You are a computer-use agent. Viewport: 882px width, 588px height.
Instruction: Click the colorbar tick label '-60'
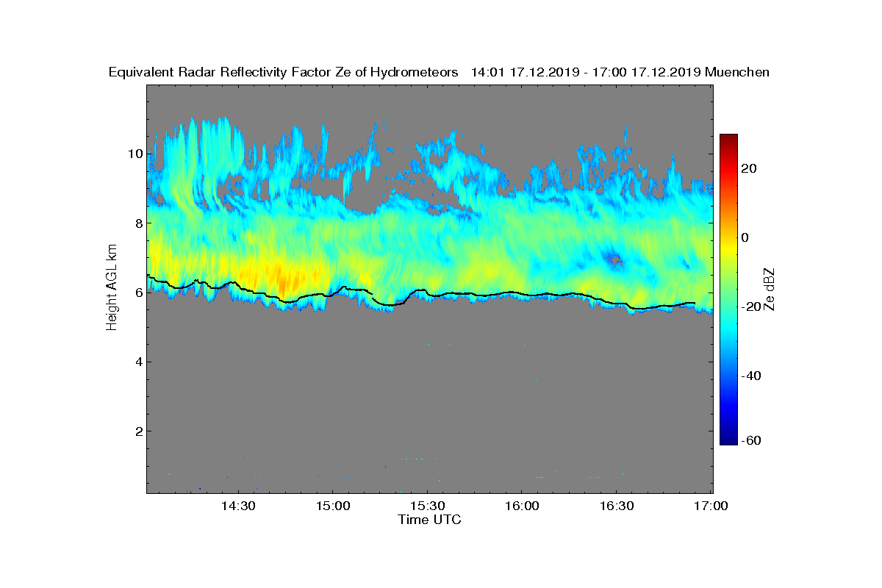tap(752, 440)
